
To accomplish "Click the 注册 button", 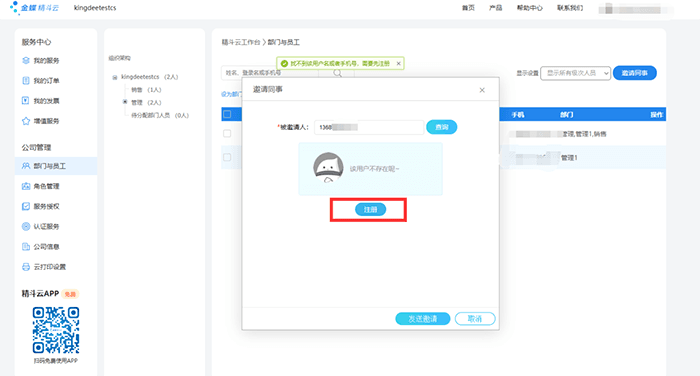I will click(x=370, y=209).
